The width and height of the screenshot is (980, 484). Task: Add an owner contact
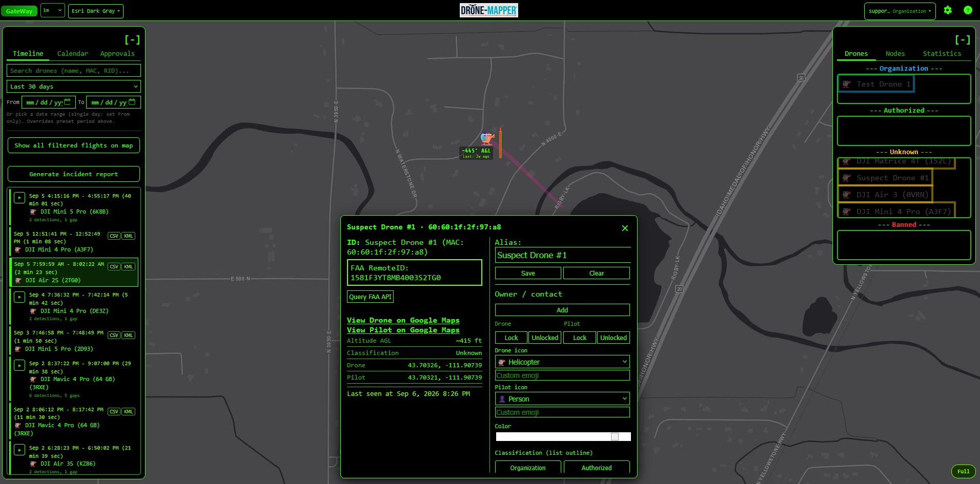[x=562, y=310]
